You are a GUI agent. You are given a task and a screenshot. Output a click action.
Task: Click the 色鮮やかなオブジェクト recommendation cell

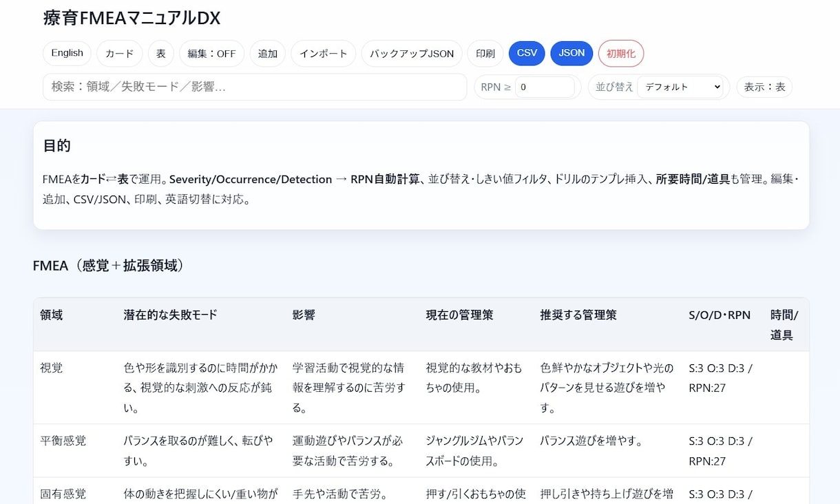pyautogui.click(x=607, y=388)
